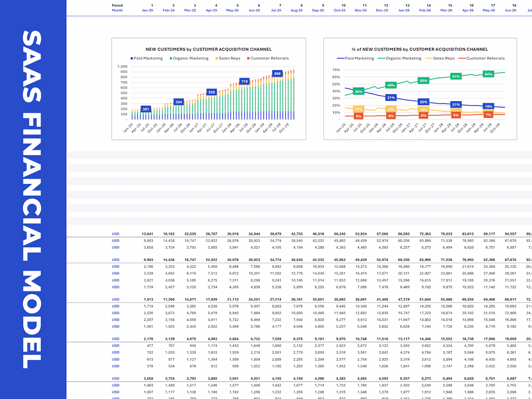Click the blue 31% data label
The image size is (532, 399).
pos(391,98)
